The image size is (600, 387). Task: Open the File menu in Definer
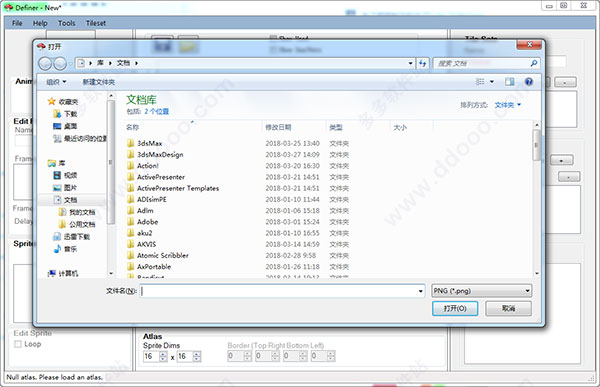click(x=17, y=23)
